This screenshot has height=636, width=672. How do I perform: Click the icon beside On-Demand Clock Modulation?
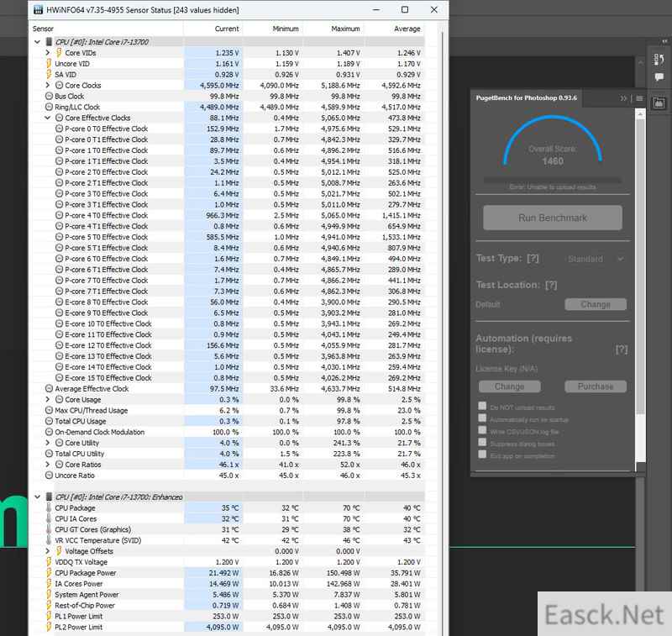[49, 432]
